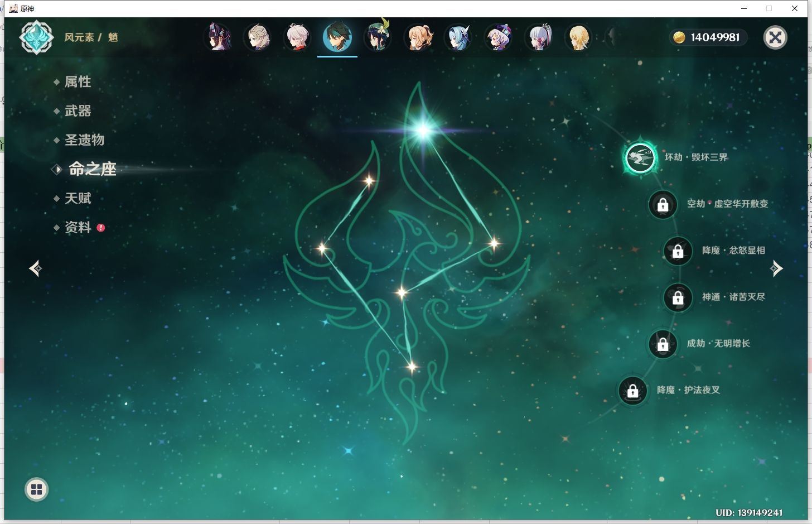Click the bright activated top constellation star
812x524 pixels.
(x=423, y=131)
